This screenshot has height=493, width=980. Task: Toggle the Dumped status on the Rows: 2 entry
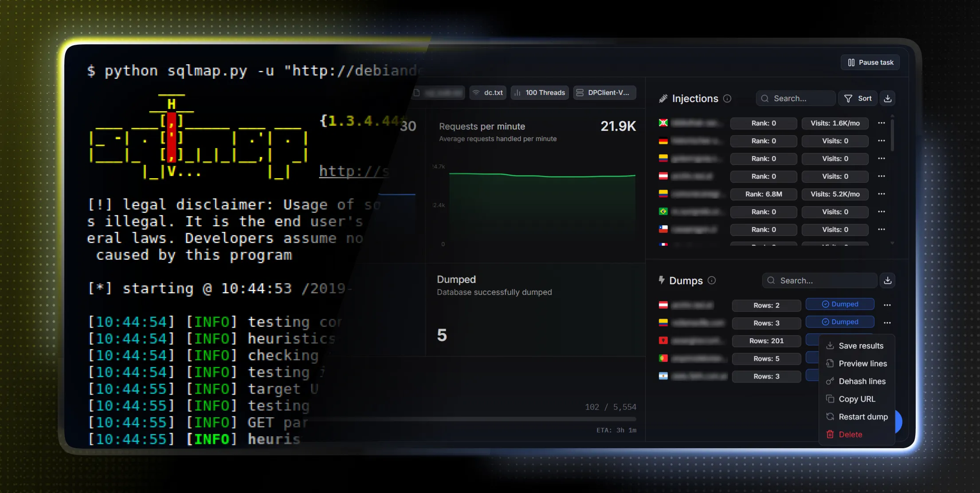[x=840, y=304]
